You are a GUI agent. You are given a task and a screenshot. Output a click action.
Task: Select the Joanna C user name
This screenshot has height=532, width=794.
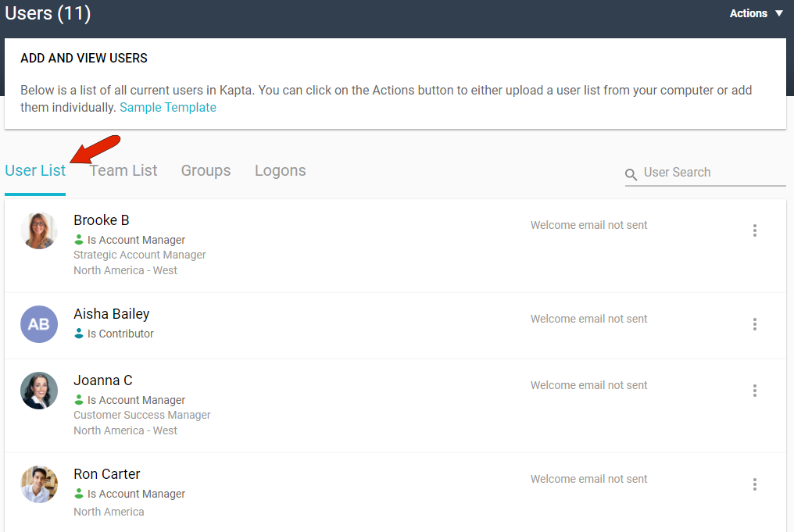103,380
